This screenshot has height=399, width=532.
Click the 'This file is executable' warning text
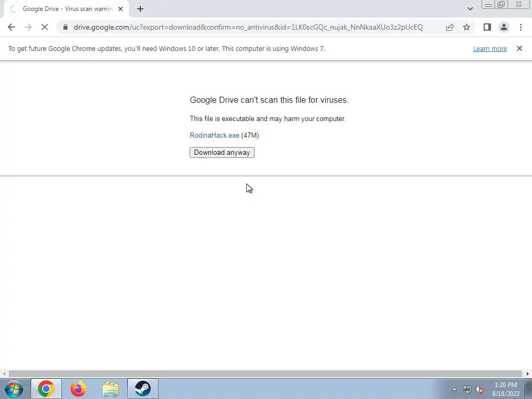point(268,119)
